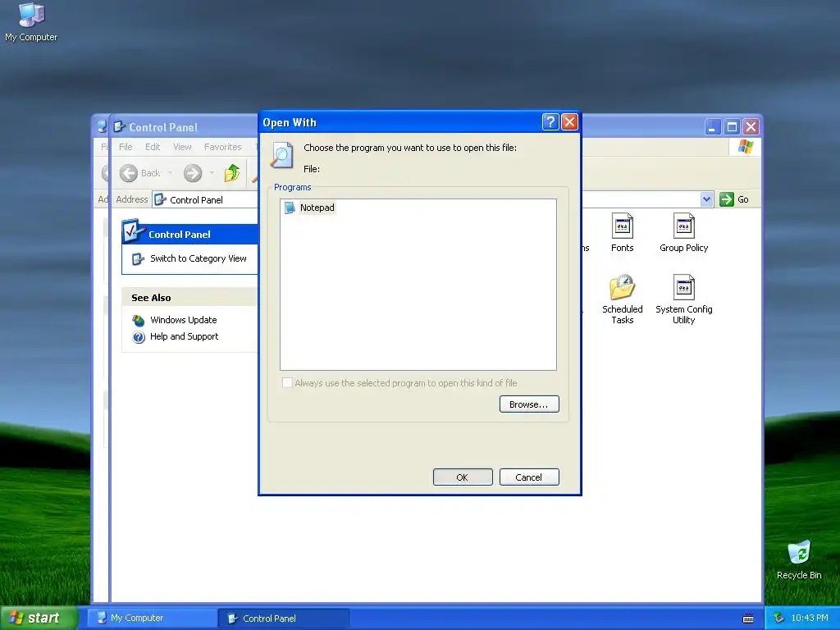Click the Up folder toolbar icon
840x630 pixels.
click(232, 173)
